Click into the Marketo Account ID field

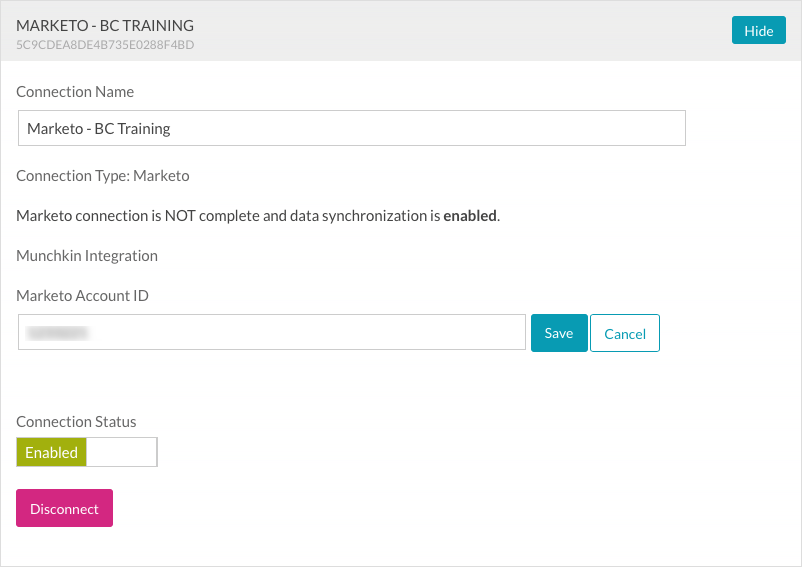click(300, 333)
